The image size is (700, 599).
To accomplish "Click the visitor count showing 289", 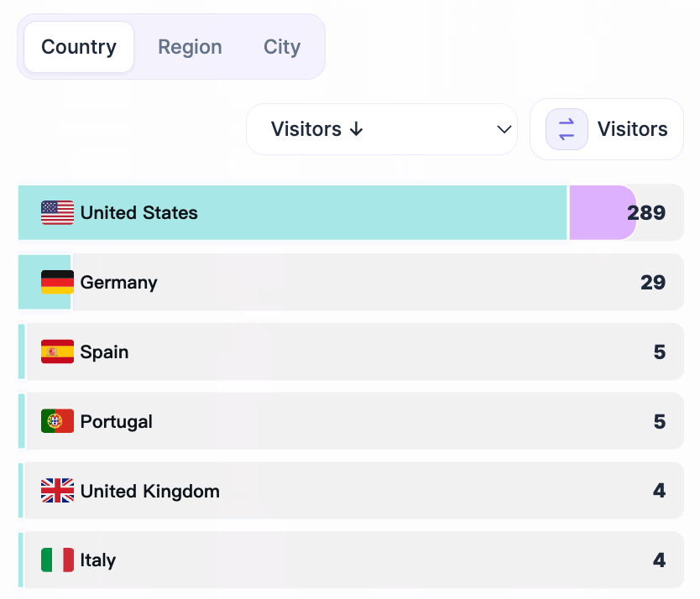I will 645,213.
